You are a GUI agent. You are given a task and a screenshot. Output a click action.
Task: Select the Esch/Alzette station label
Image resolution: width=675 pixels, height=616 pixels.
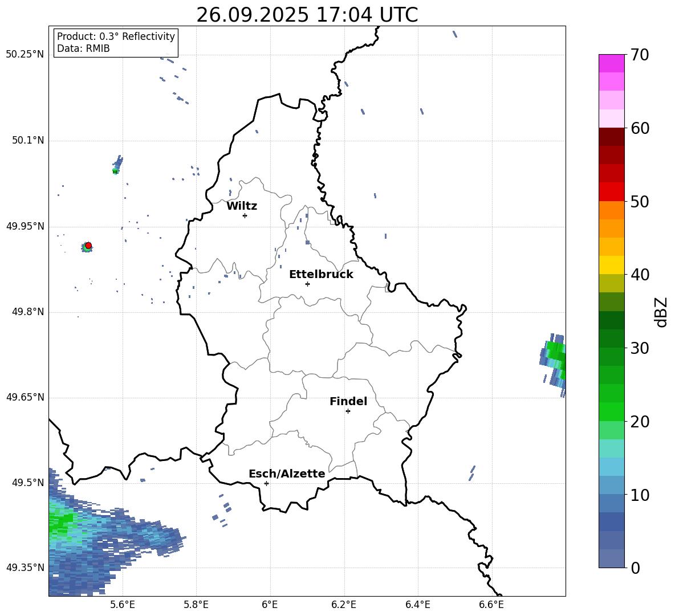[287, 474]
